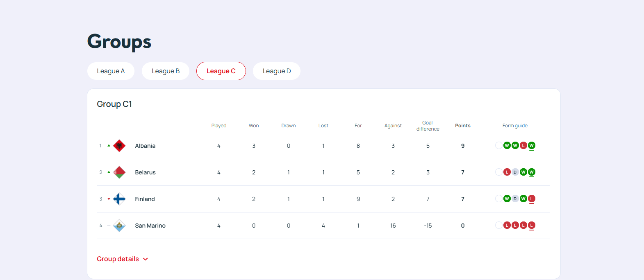Click Finland's most recent underlined L form badge

532,199
